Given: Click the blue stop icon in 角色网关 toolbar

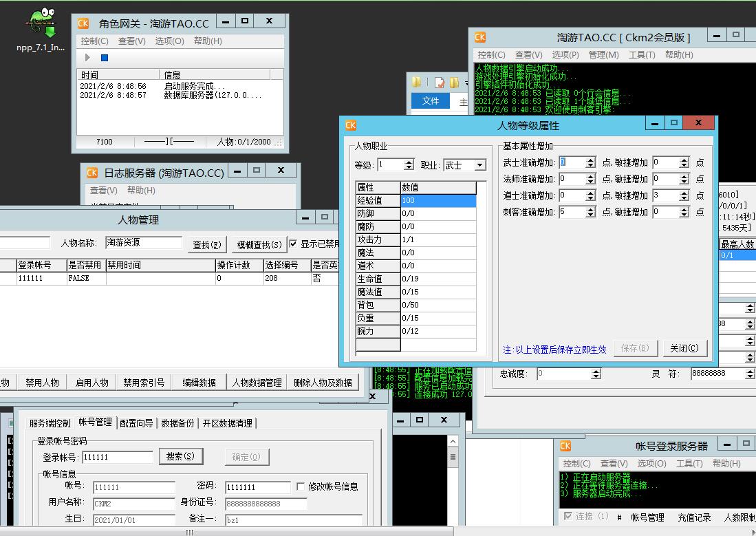Looking at the screenshot, I should point(105,58).
